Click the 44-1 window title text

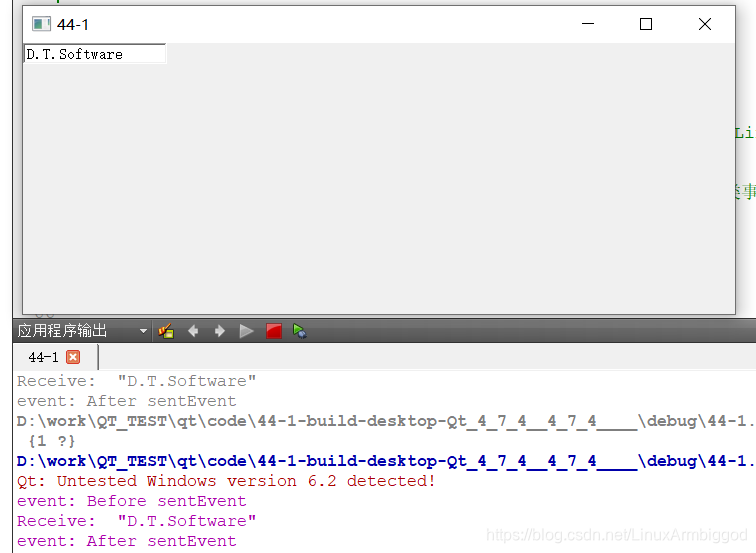pos(73,24)
